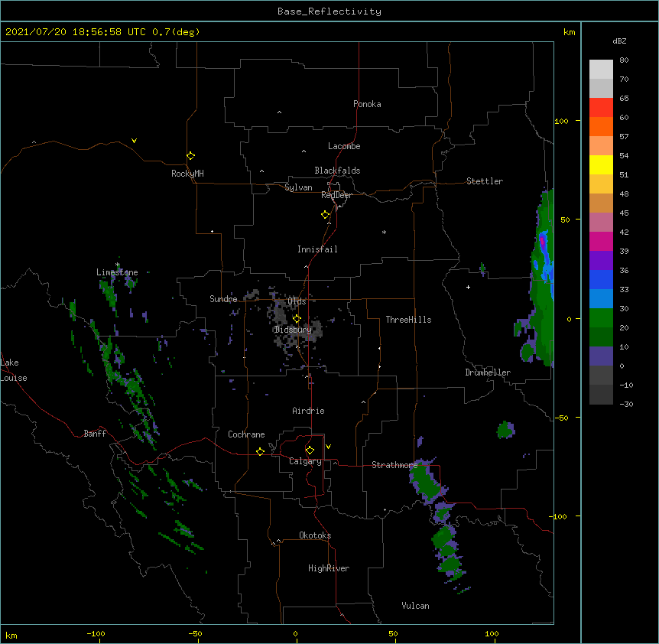Click the ThreeHills label
Image resolution: width=659 pixels, height=644 pixels.
pyautogui.click(x=408, y=320)
